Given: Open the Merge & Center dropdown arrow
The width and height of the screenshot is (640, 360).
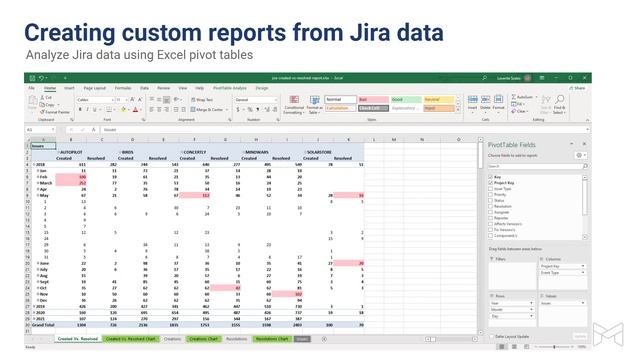Looking at the screenshot, I should 227,109.
